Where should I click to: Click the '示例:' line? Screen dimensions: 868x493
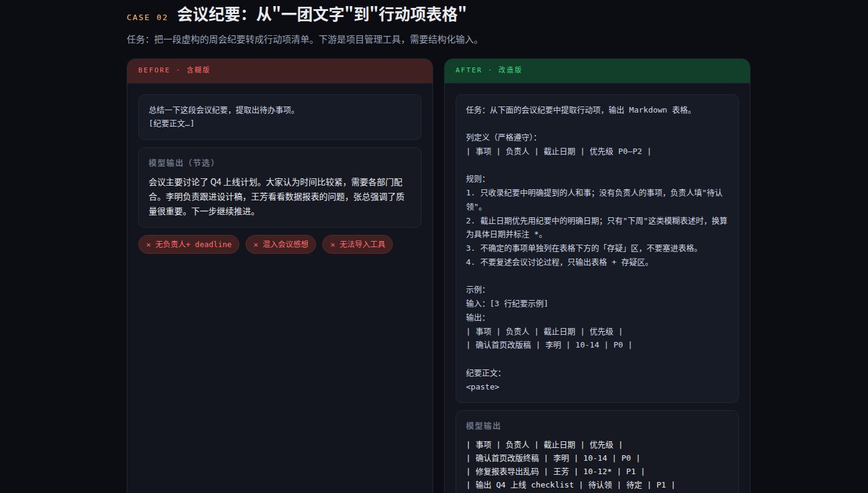476,290
